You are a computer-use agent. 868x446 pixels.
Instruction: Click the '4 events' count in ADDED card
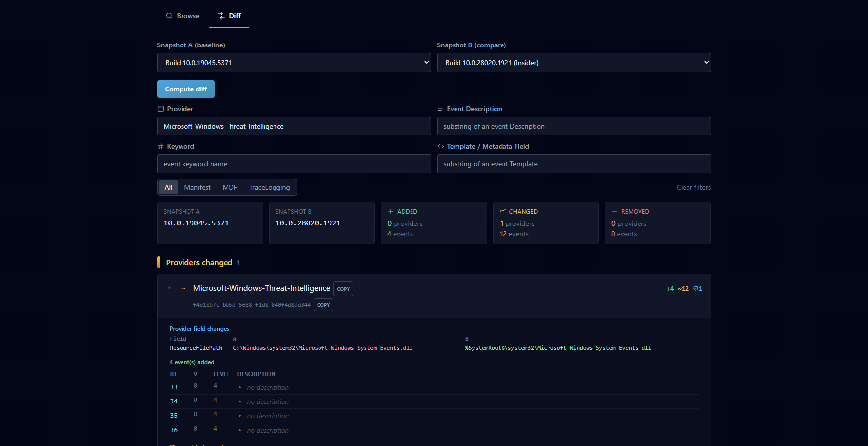pyautogui.click(x=400, y=234)
